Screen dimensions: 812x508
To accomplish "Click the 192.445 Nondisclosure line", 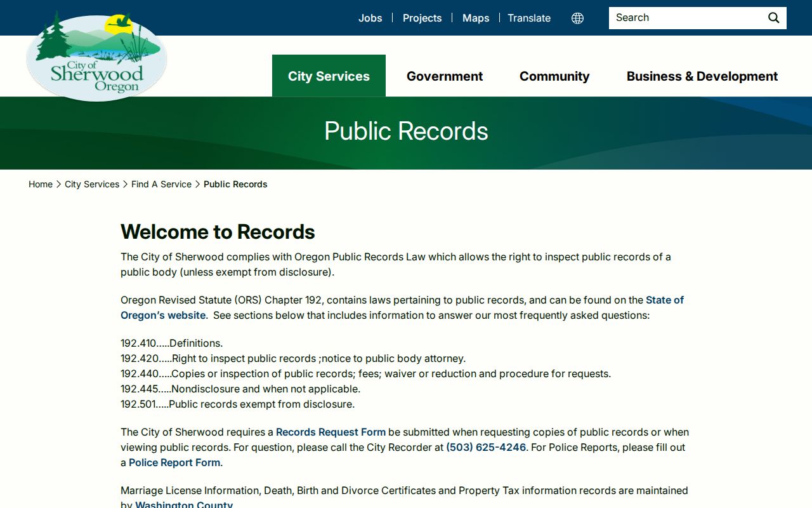I will [240, 389].
